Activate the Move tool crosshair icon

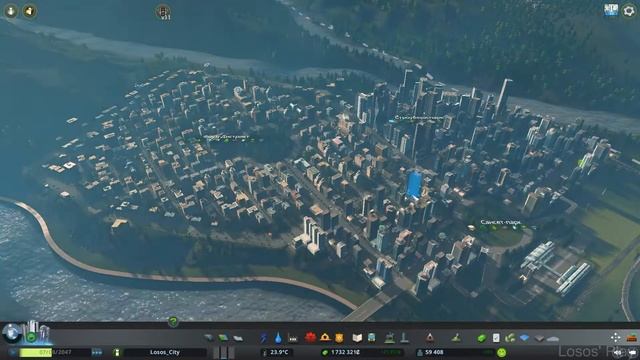click(x=616, y=337)
